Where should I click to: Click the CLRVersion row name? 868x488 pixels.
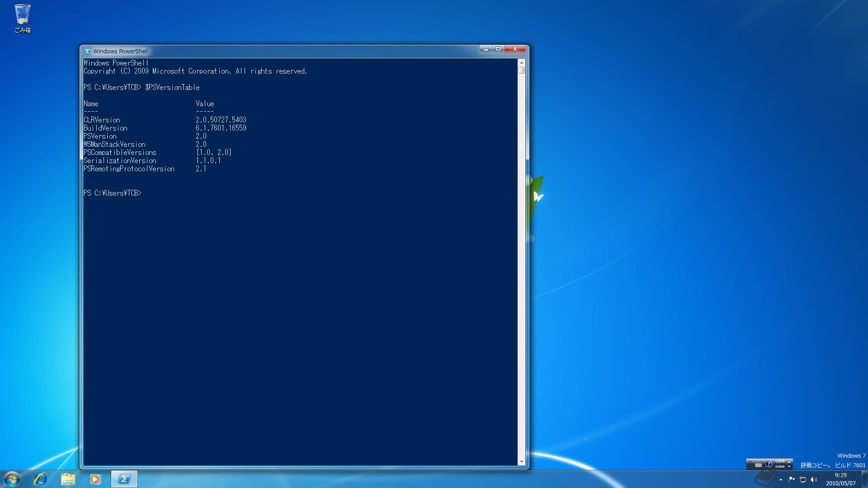coord(102,120)
